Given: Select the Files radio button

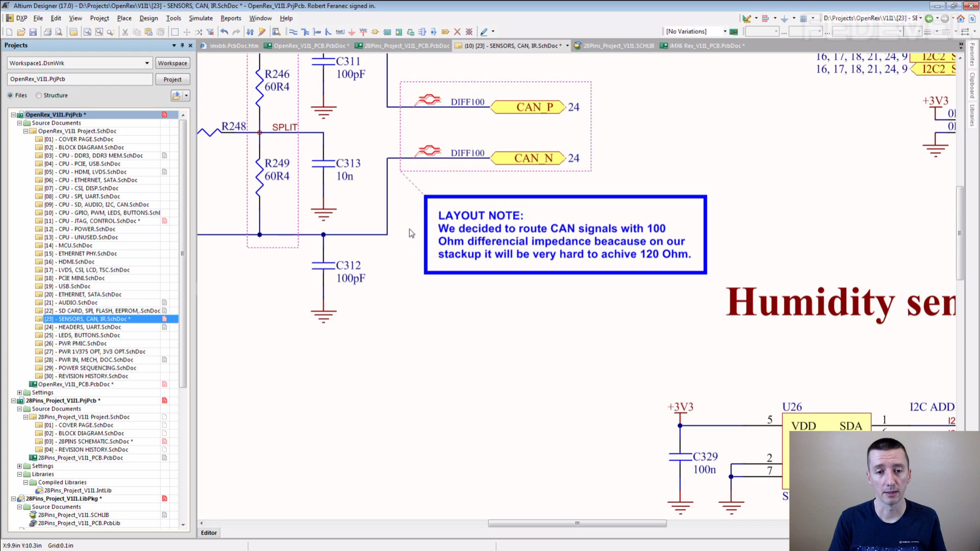Looking at the screenshot, I should pos(10,95).
